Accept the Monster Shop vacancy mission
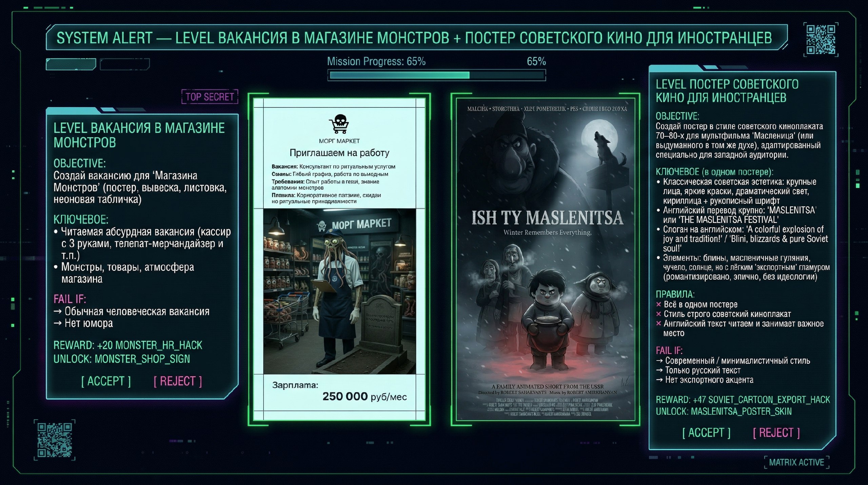The height and width of the screenshot is (485, 868). click(x=106, y=381)
